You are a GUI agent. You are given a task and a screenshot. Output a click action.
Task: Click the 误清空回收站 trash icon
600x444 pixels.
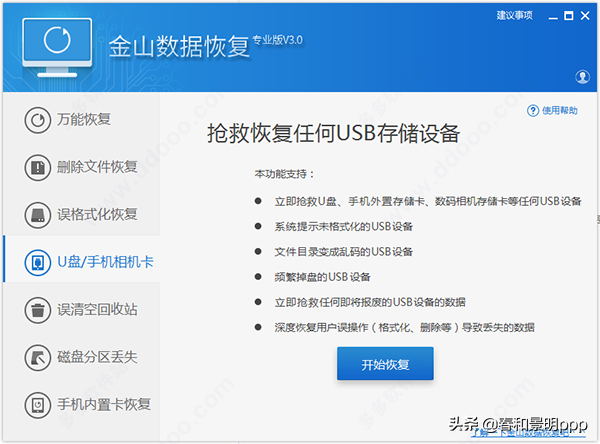(38, 310)
